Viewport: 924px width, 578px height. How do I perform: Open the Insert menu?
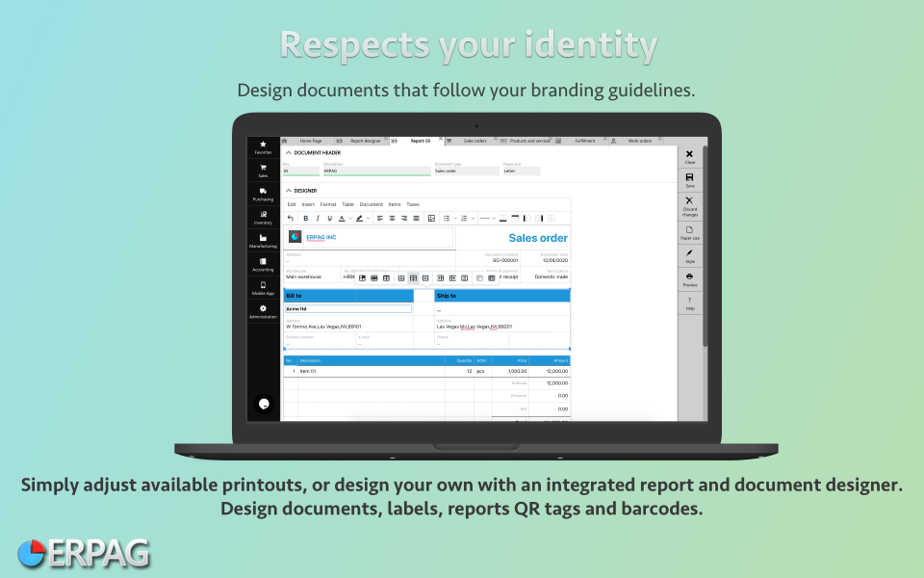[x=308, y=204]
